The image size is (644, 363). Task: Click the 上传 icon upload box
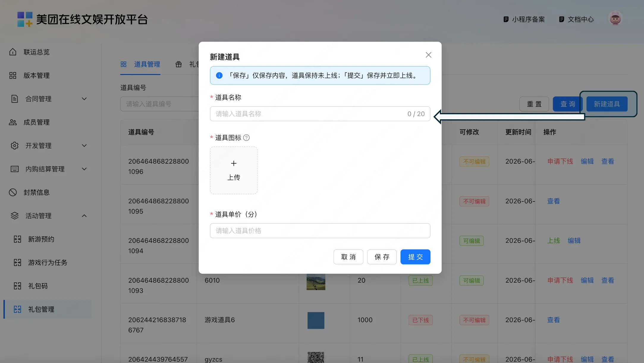point(234,170)
